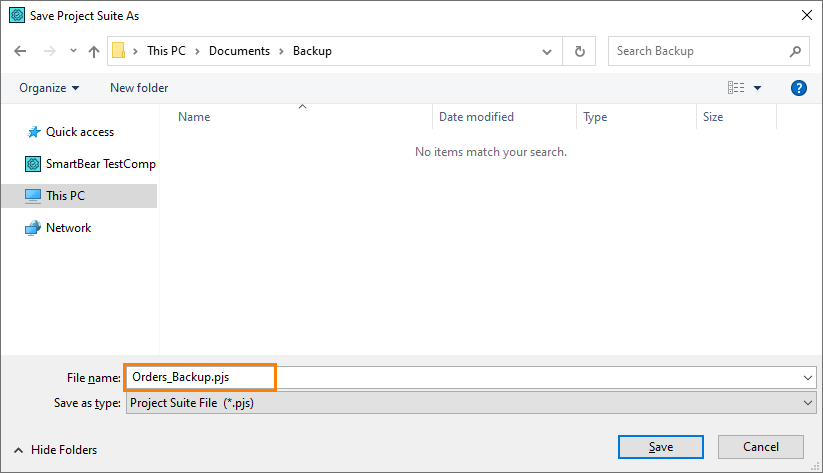
Task: Open Quick access in navigation pane
Action: 79,132
